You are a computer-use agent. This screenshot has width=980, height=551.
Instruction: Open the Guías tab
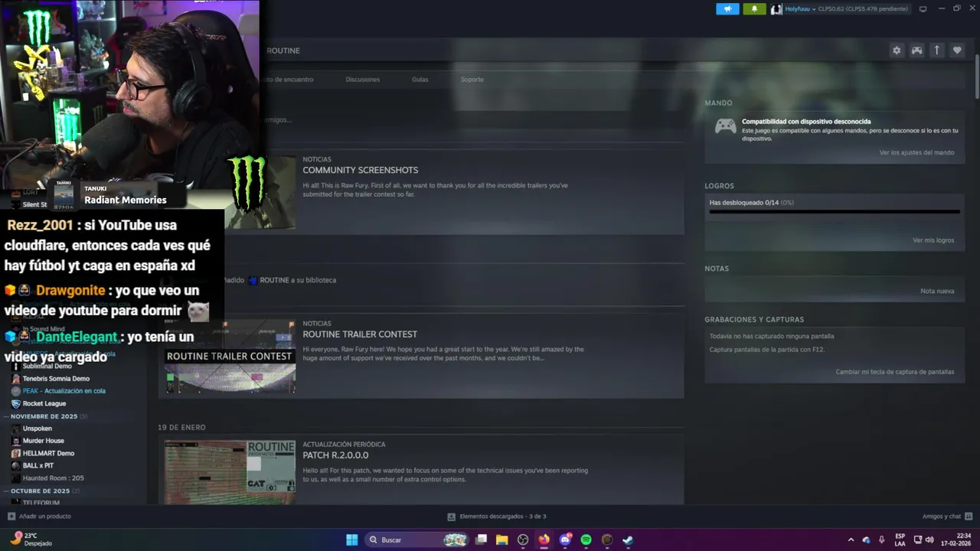pos(420,80)
